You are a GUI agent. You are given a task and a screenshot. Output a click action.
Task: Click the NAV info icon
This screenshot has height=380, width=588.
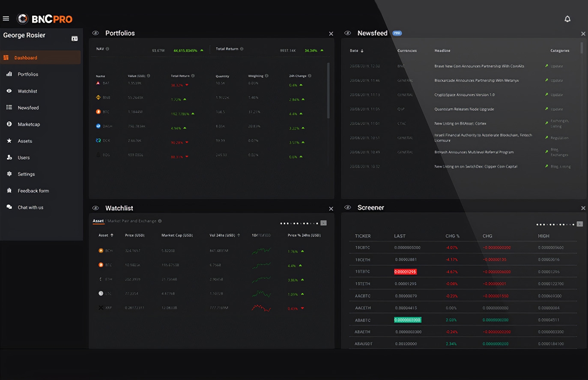coord(107,49)
